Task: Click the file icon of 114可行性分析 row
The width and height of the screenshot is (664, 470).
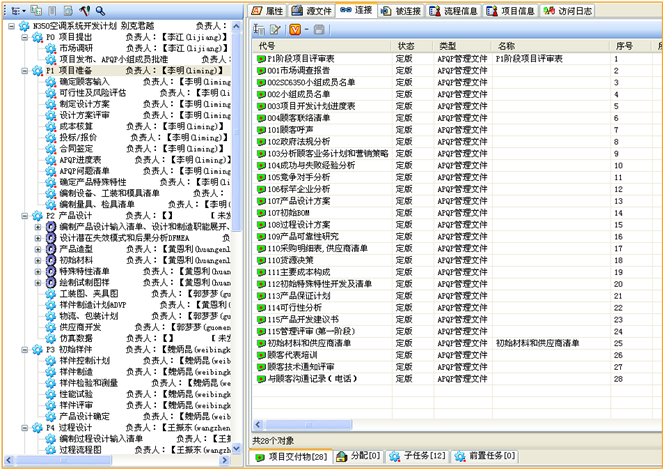Action: (x=261, y=308)
